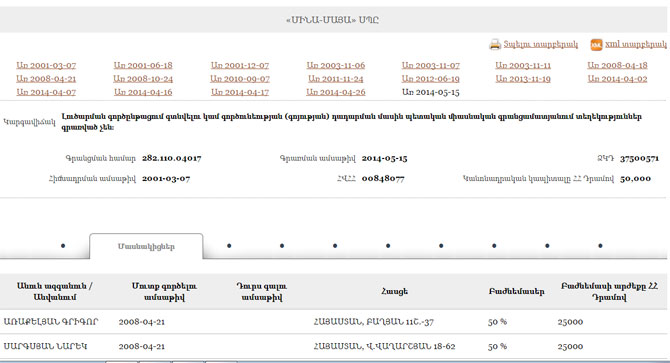Click the 'Հիմնադրման ամսաթիվ' value 2001-03-07
Viewport: 670px width, 363px height.
tap(166, 178)
